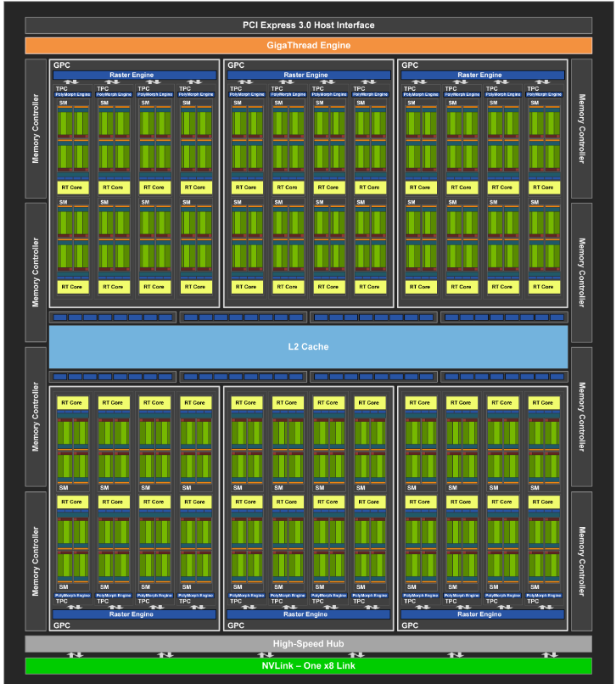Select the first PolyMorph Engine in the top-left GPC
This screenshot has height=684, width=616.
73,94
